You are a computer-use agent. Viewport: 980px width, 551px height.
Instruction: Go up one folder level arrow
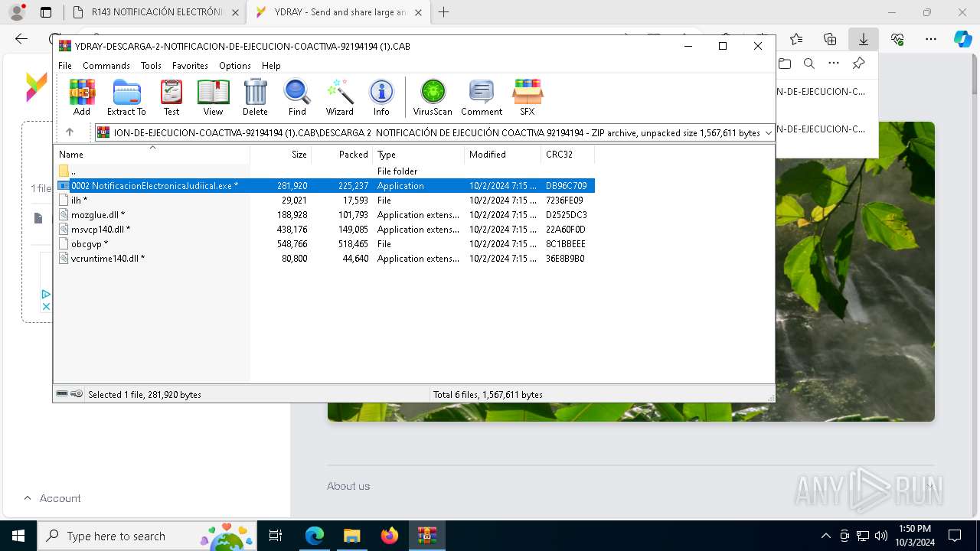[70, 132]
